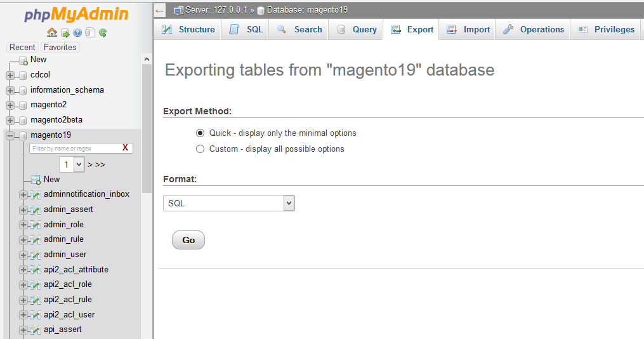Image resolution: width=644 pixels, height=339 pixels.
Task: Open the api2_acl_rule table
Action: tap(68, 299)
